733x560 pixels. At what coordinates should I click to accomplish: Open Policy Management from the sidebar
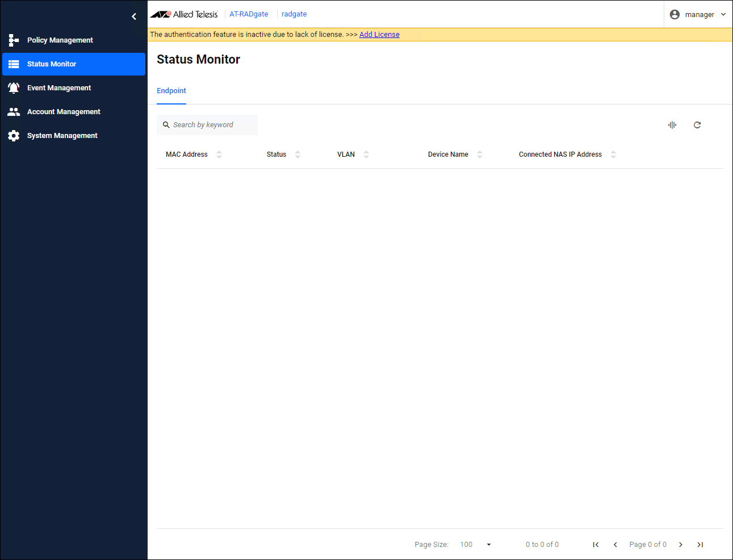coord(60,40)
